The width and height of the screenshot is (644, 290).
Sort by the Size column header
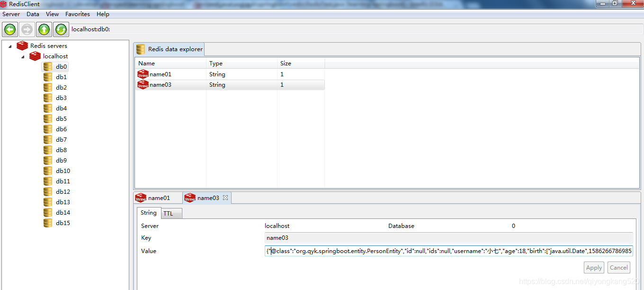(x=301, y=63)
